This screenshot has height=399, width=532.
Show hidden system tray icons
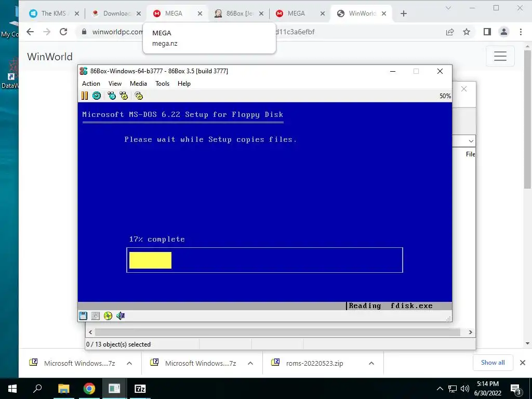440,389
